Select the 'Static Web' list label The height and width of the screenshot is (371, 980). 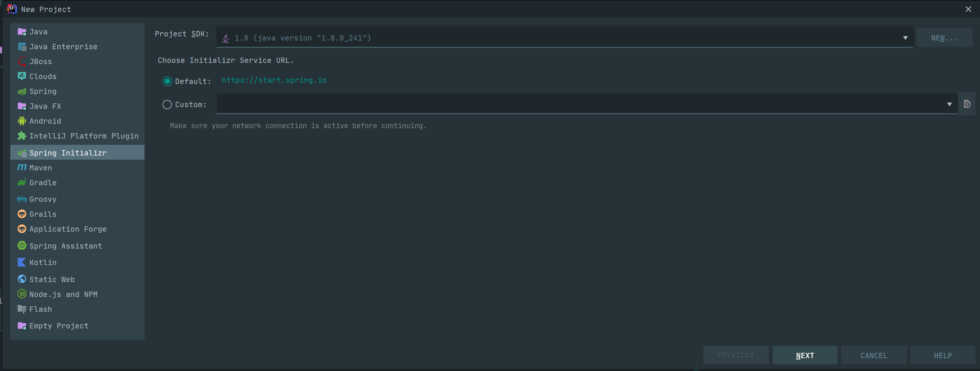click(x=52, y=280)
